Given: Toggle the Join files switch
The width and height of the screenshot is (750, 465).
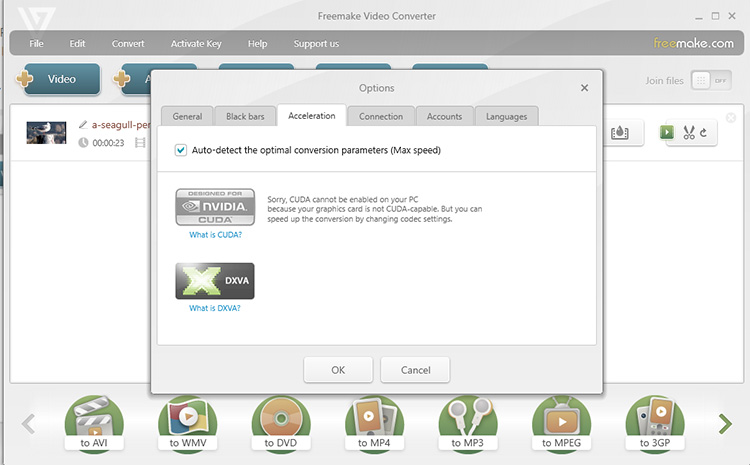Looking at the screenshot, I should 711,81.
